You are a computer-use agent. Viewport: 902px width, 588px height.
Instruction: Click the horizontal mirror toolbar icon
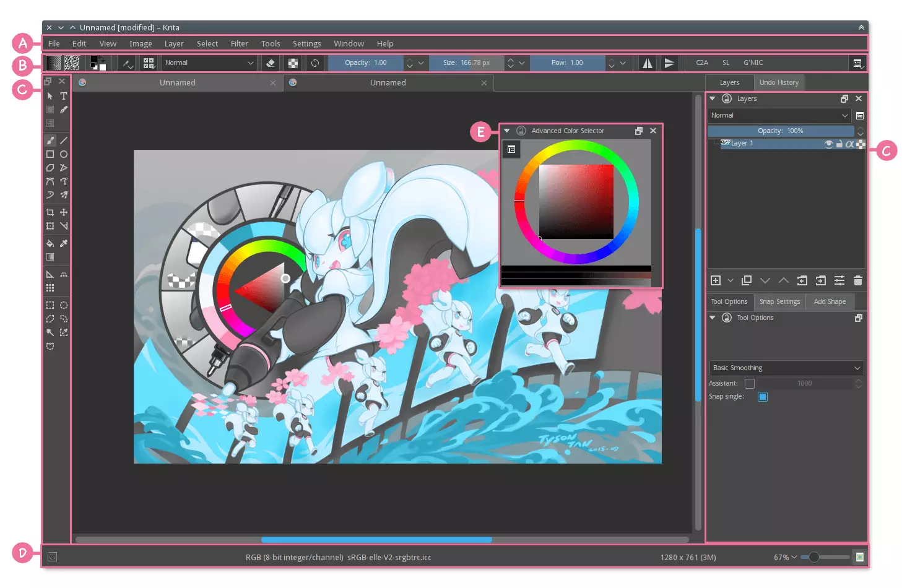tap(647, 63)
